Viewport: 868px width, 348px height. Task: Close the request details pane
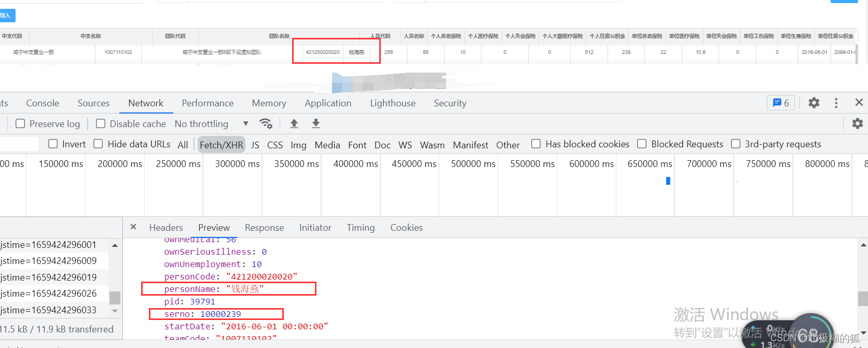pos(133,227)
